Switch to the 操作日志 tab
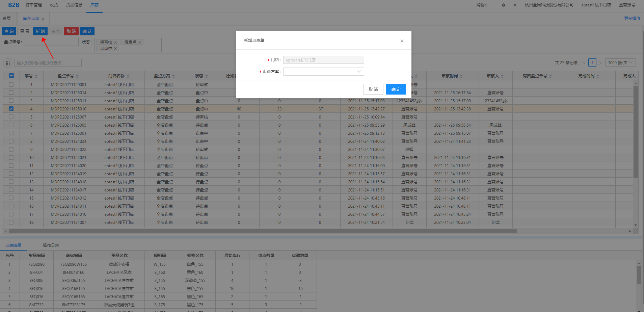This screenshot has height=312, width=644. 51,245
